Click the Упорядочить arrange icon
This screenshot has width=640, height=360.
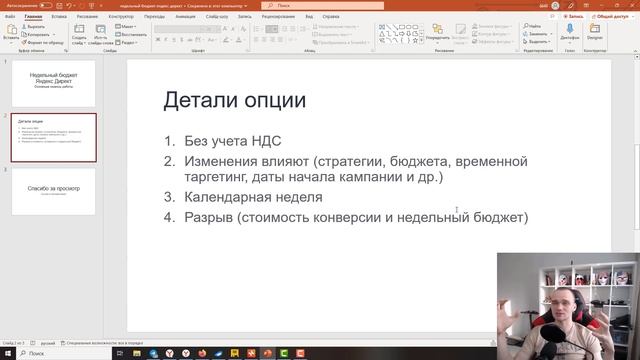click(x=438, y=29)
